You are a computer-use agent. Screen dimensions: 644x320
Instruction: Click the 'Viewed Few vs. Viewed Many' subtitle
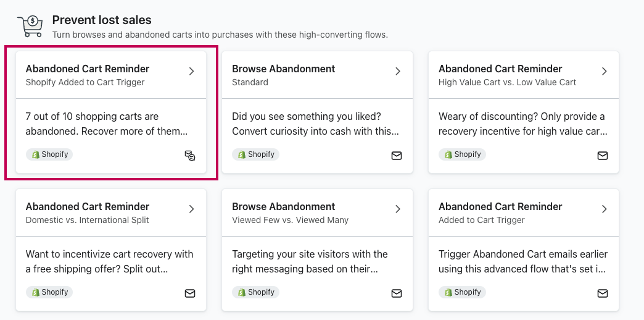coord(291,220)
